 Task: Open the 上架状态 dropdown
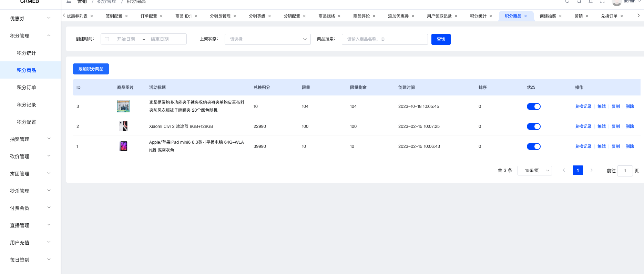tap(268, 39)
